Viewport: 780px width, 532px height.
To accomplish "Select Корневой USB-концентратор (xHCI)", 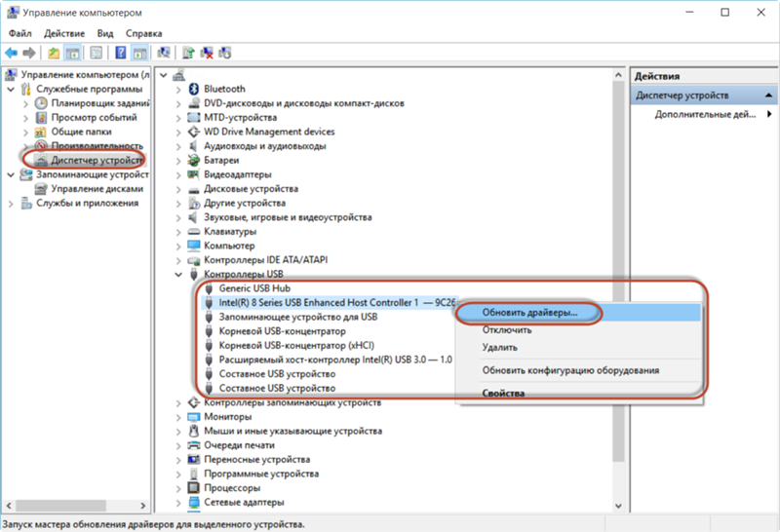I will pyautogui.click(x=296, y=346).
